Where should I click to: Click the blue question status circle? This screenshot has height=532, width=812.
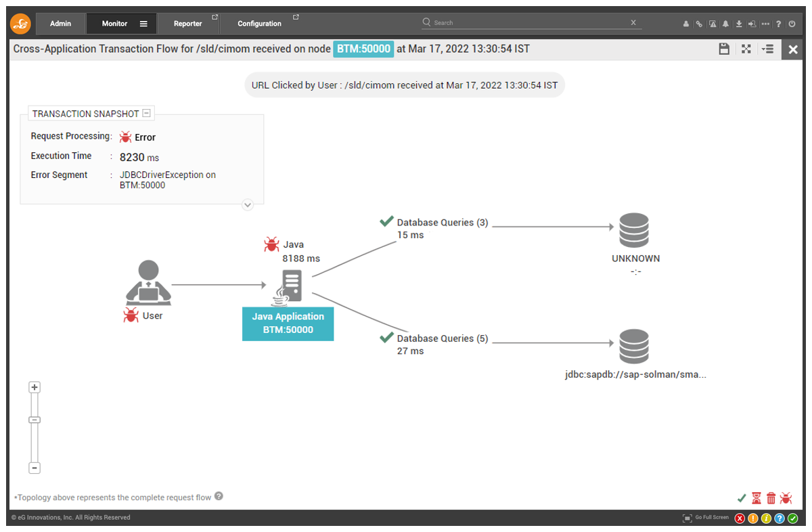click(x=779, y=518)
